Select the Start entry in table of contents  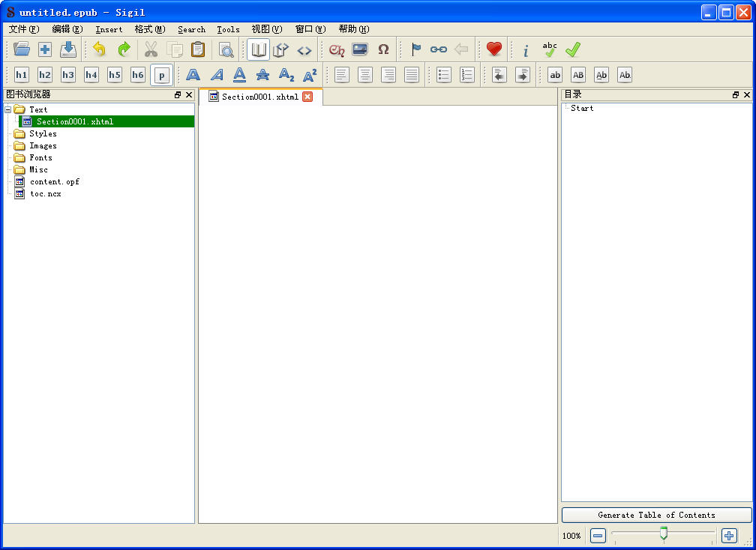click(582, 108)
